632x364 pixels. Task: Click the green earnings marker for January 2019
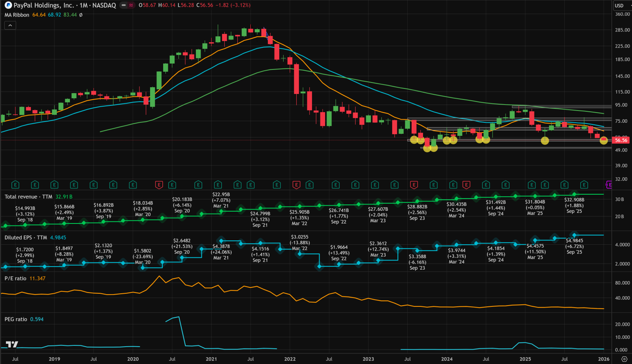click(55, 185)
